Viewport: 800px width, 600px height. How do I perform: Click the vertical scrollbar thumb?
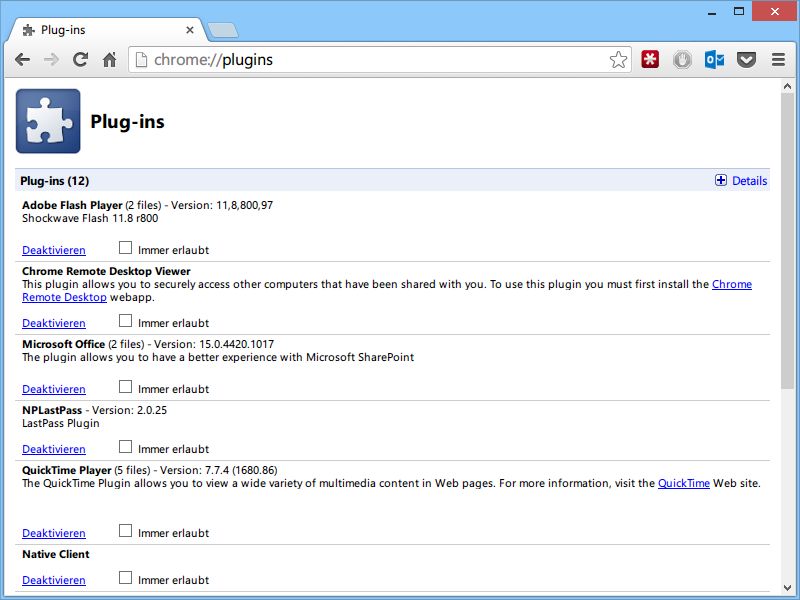point(787,241)
